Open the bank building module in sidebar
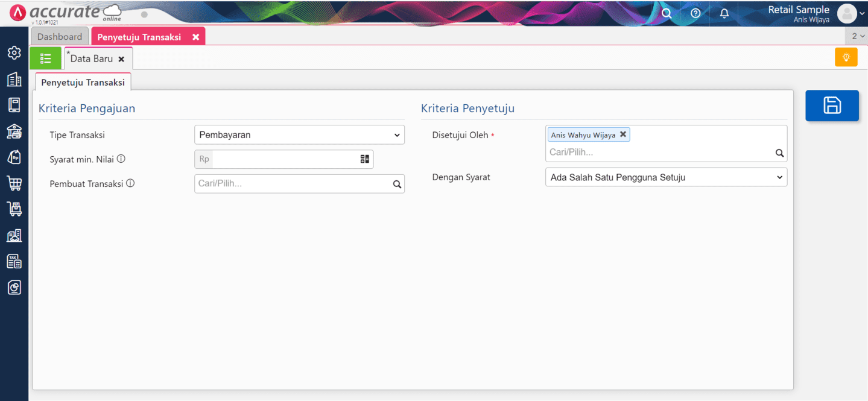The height and width of the screenshot is (401, 868). coord(14,131)
